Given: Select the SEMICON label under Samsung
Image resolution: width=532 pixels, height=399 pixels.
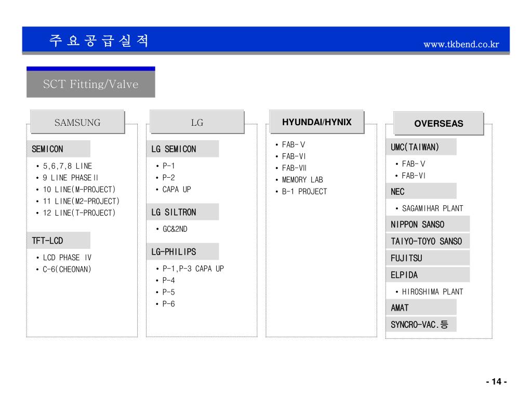Looking at the screenshot, I should [x=58, y=149].
